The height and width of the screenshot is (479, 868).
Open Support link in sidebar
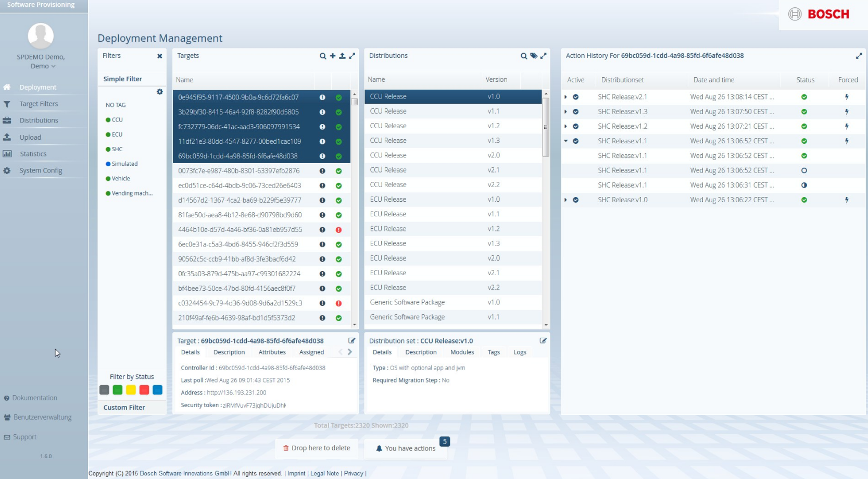pyautogui.click(x=20, y=437)
